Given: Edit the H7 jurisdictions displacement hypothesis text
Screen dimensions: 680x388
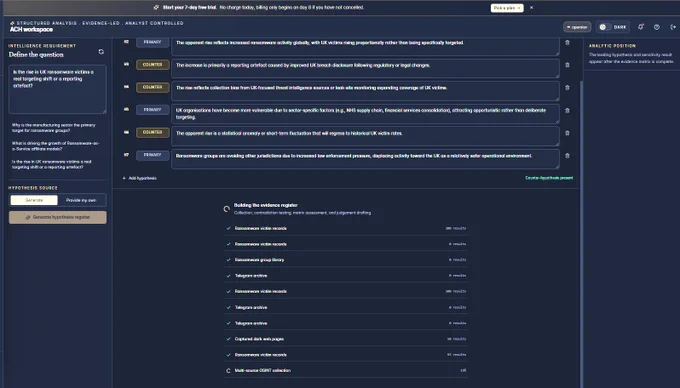Looking at the screenshot, I should (x=365, y=159).
